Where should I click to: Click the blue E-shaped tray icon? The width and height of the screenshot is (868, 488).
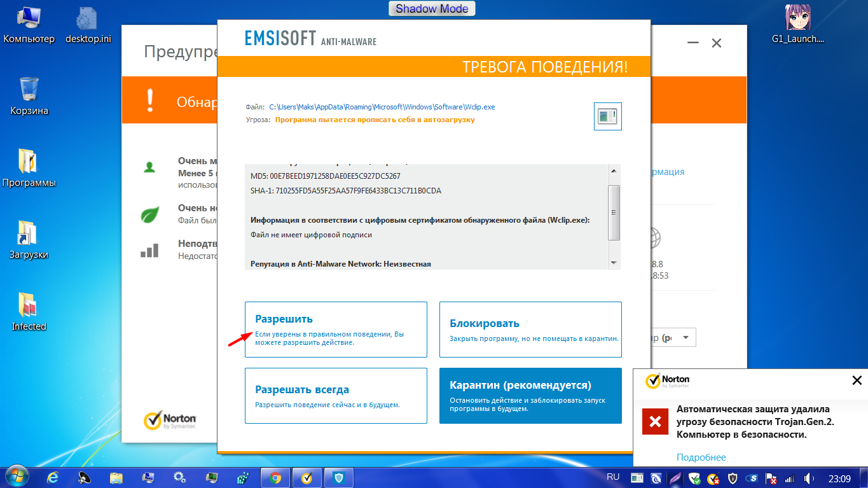[x=656, y=477]
